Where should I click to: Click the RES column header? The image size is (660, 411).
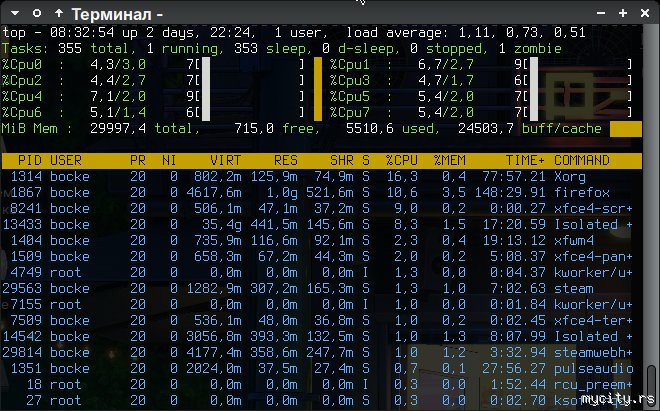[286, 160]
